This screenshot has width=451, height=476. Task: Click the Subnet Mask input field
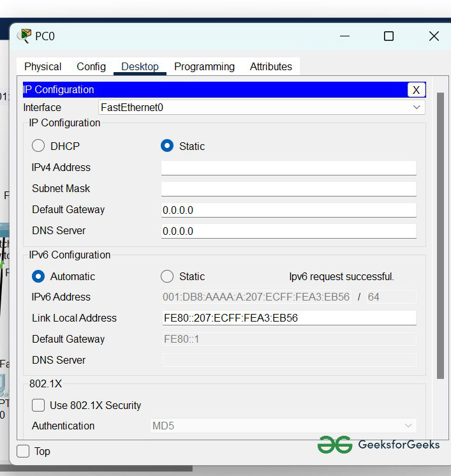pos(288,189)
